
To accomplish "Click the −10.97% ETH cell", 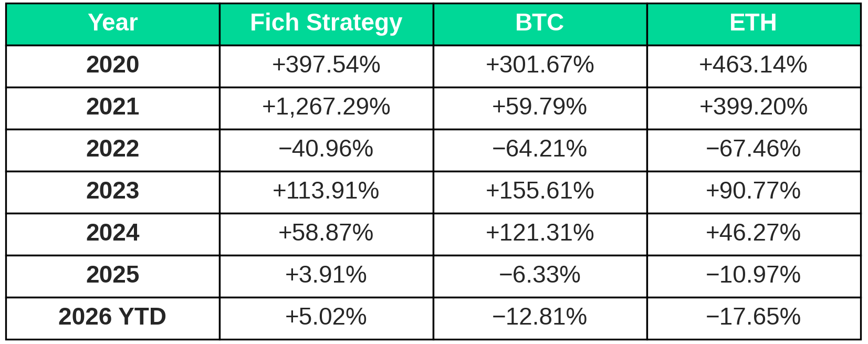I will coord(754,276).
